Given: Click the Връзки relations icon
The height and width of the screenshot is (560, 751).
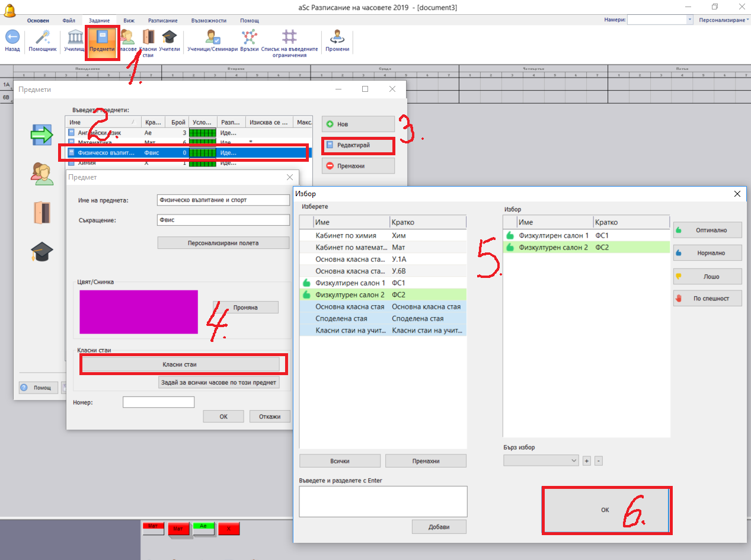Looking at the screenshot, I should pos(250,38).
